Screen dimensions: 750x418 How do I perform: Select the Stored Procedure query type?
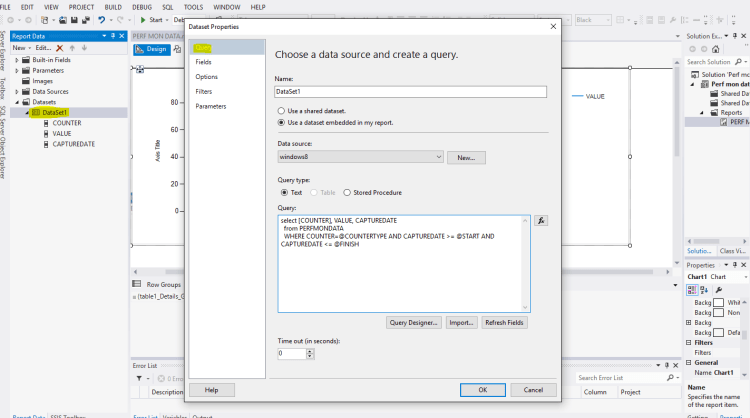pyautogui.click(x=347, y=192)
